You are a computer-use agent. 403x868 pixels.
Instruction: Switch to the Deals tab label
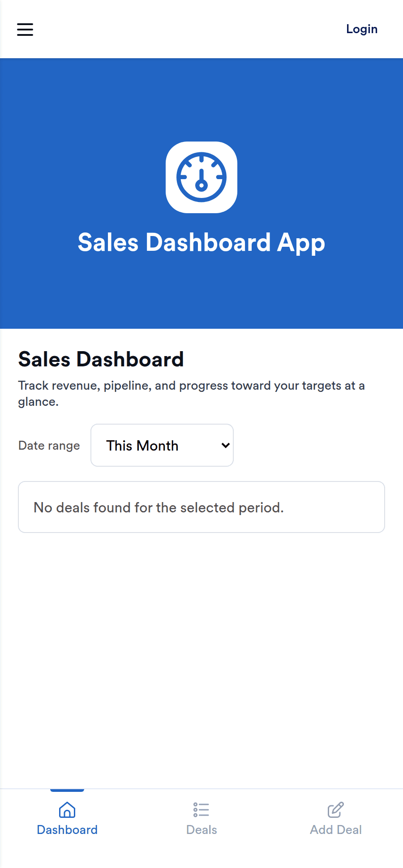[201, 830]
